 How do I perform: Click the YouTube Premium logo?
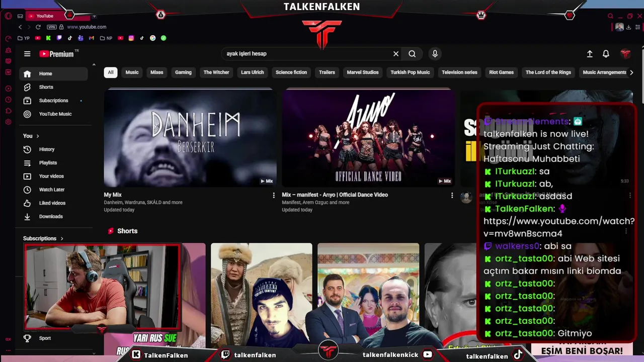point(56,54)
